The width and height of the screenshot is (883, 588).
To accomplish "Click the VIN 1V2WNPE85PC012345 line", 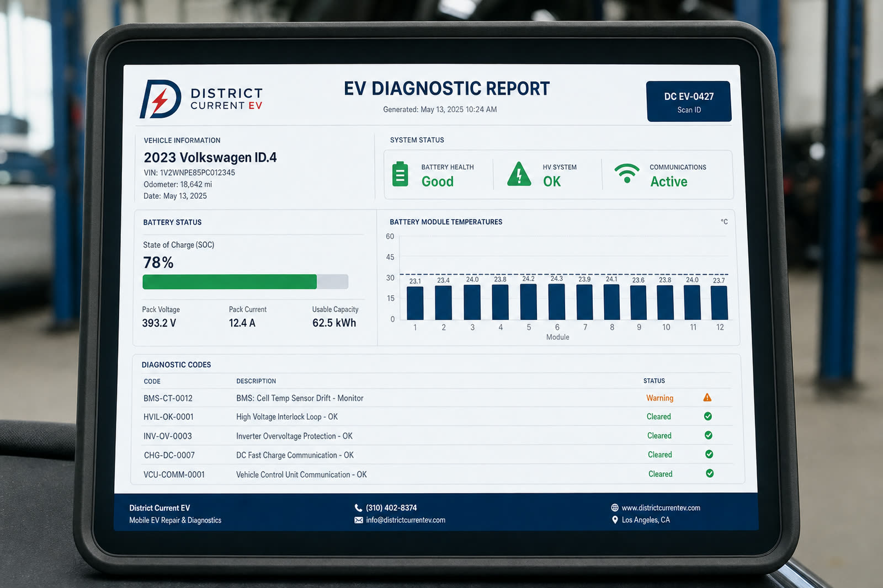I will [189, 173].
